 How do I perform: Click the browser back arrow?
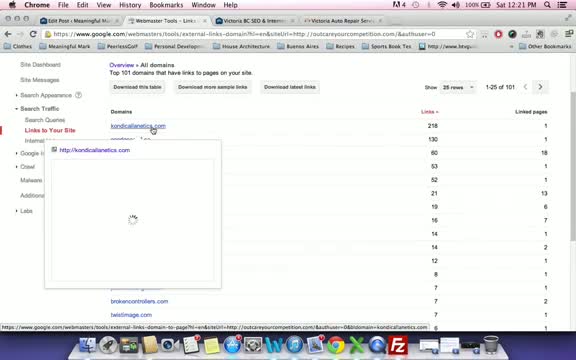pos(8,34)
